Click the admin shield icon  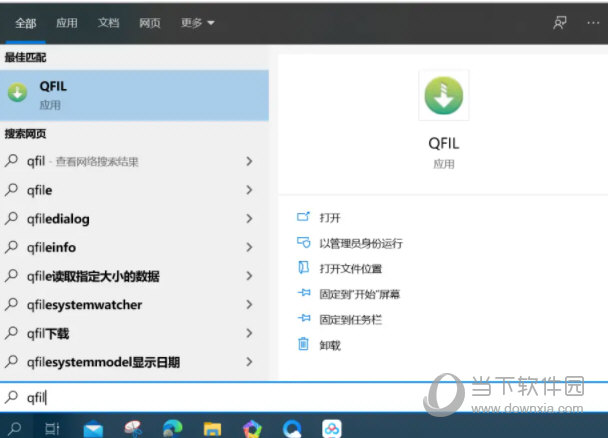click(x=303, y=242)
